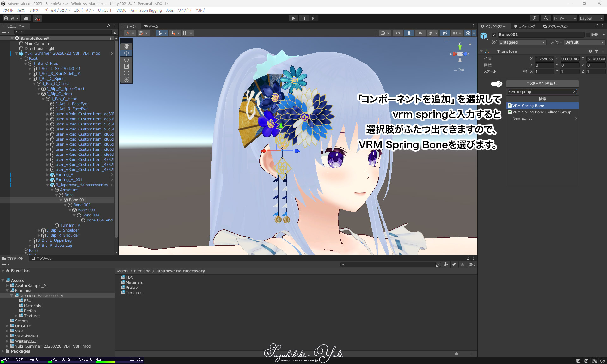
Task: Click the Play button
Action: pos(293,18)
